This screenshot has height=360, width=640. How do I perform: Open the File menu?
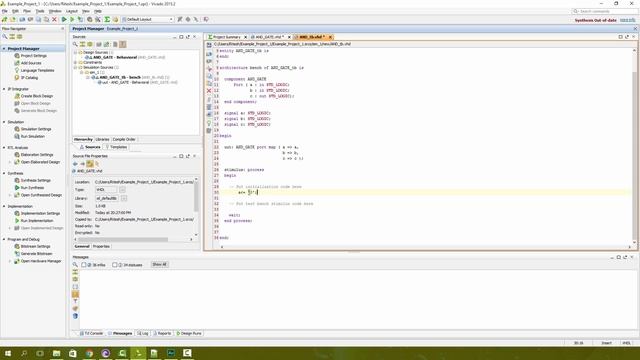(x=5, y=11)
